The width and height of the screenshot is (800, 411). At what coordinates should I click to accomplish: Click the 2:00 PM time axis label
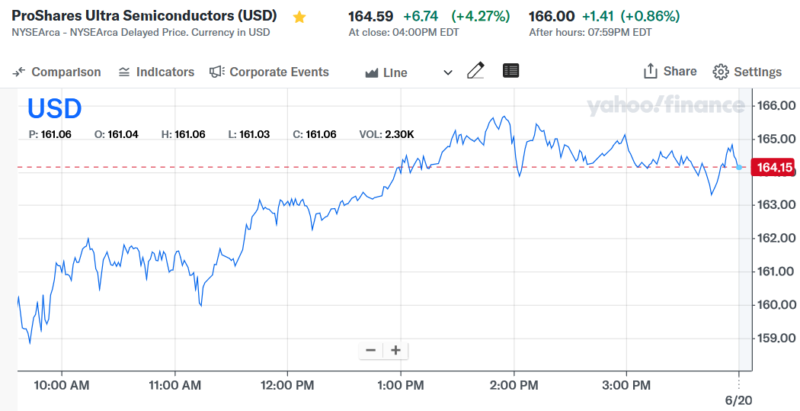514,384
